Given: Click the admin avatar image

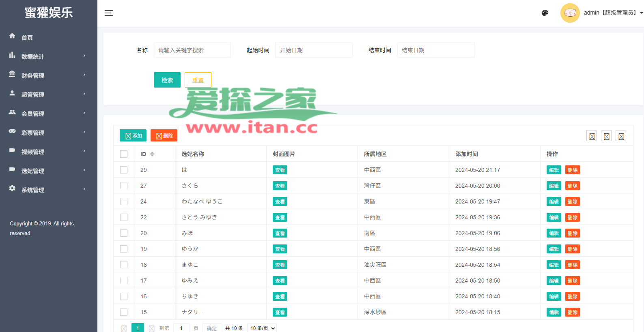Looking at the screenshot, I should pyautogui.click(x=570, y=13).
